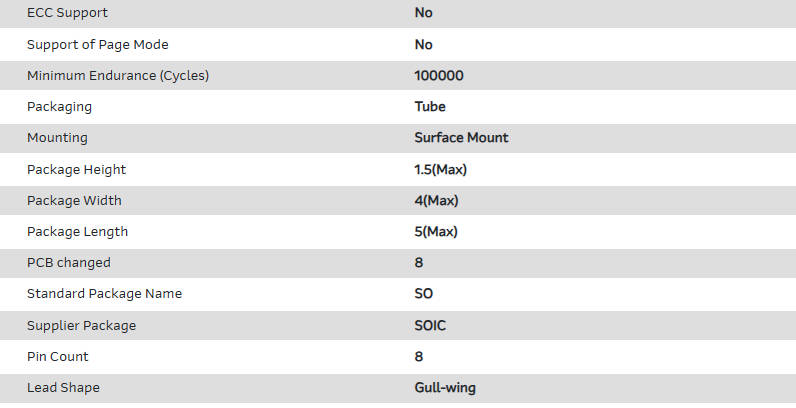Click the Pin Count label
796x408 pixels.
(57, 356)
